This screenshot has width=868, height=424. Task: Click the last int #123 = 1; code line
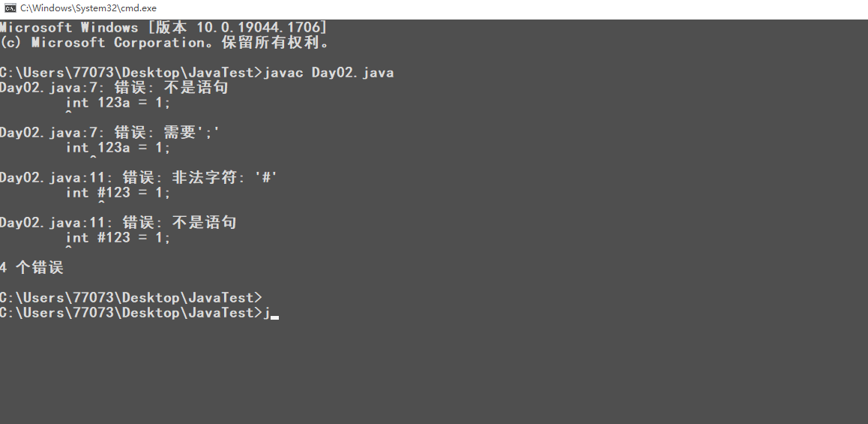(118, 238)
